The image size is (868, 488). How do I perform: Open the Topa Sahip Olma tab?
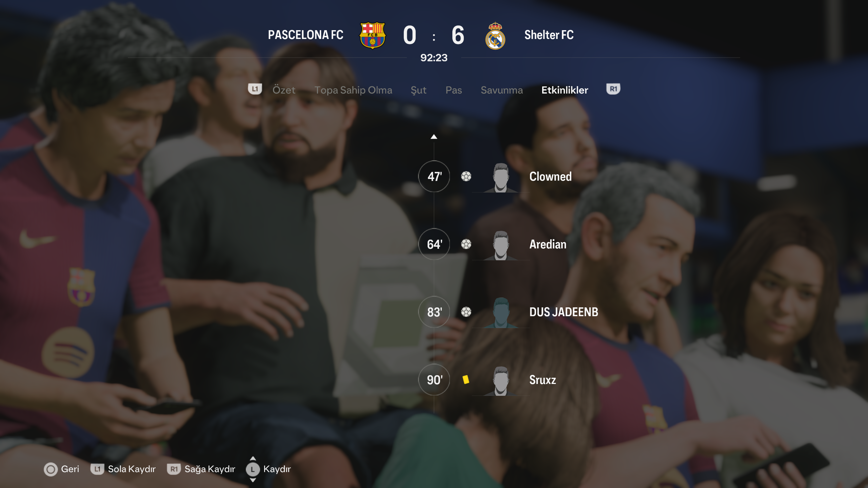click(x=353, y=90)
